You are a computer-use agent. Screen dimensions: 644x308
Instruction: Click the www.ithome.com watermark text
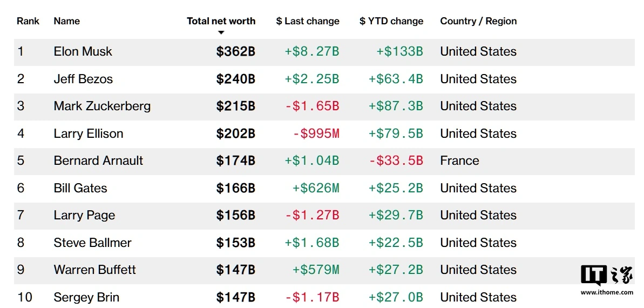[x=607, y=292]
